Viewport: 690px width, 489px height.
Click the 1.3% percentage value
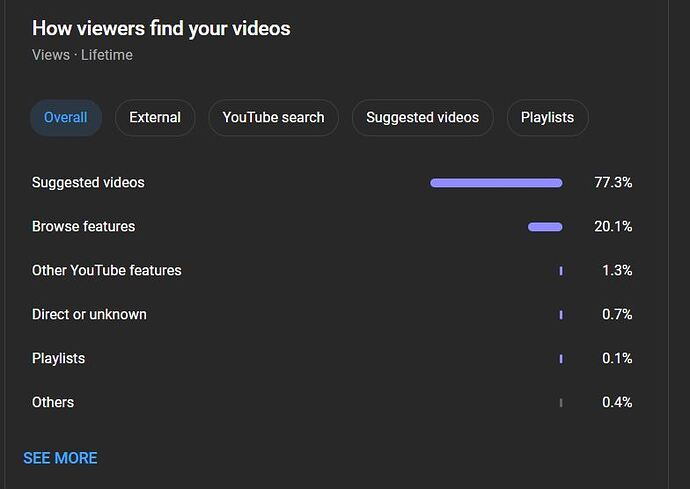pyautogui.click(x=617, y=270)
